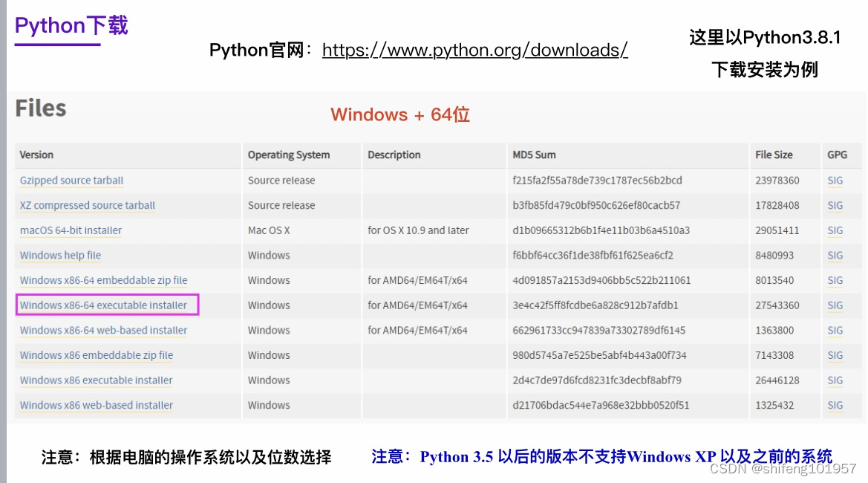Click SIG link in macOS installer row
This screenshot has width=868, height=483.
pos(835,230)
